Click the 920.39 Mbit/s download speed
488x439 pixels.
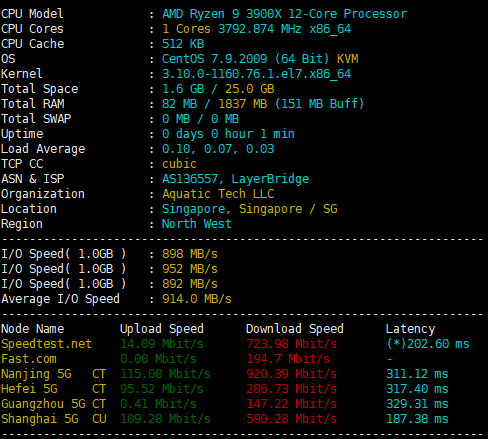pyautogui.click(x=291, y=374)
